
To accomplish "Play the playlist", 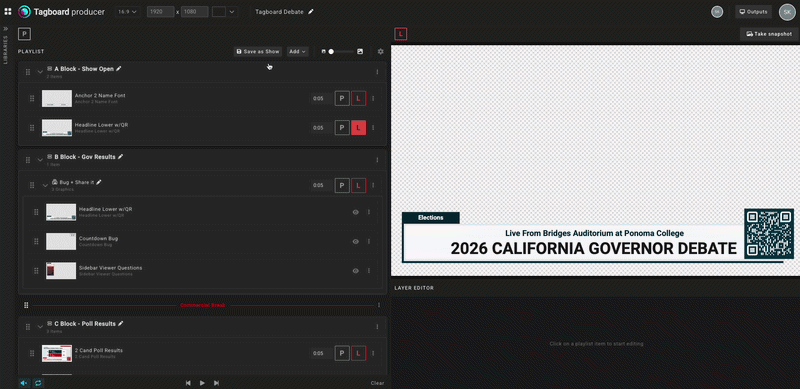I will 202,383.
